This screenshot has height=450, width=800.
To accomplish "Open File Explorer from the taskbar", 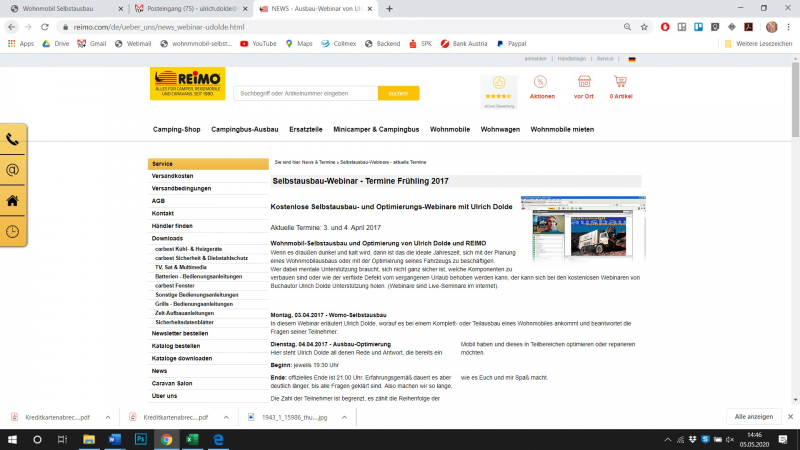I will 89,439.
